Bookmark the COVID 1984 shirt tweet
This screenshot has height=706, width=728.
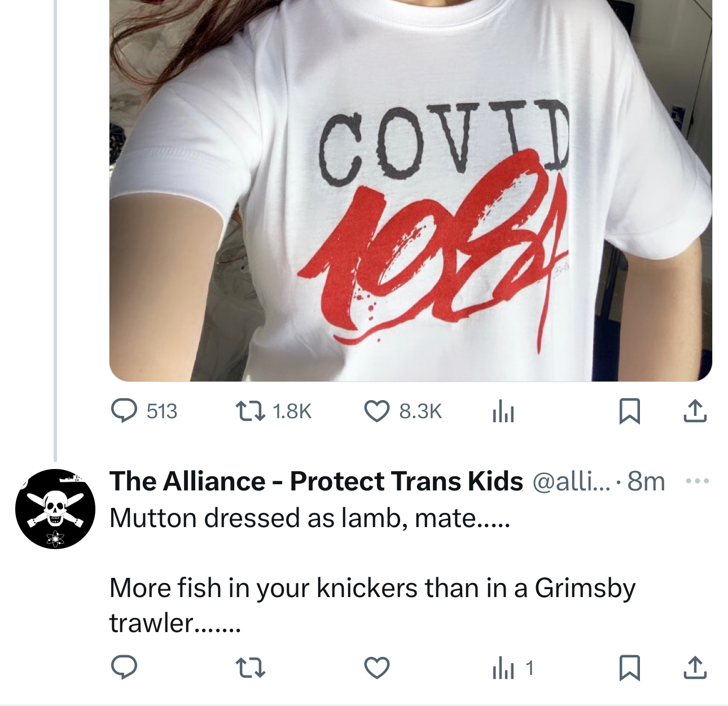[x=629, y=411]
